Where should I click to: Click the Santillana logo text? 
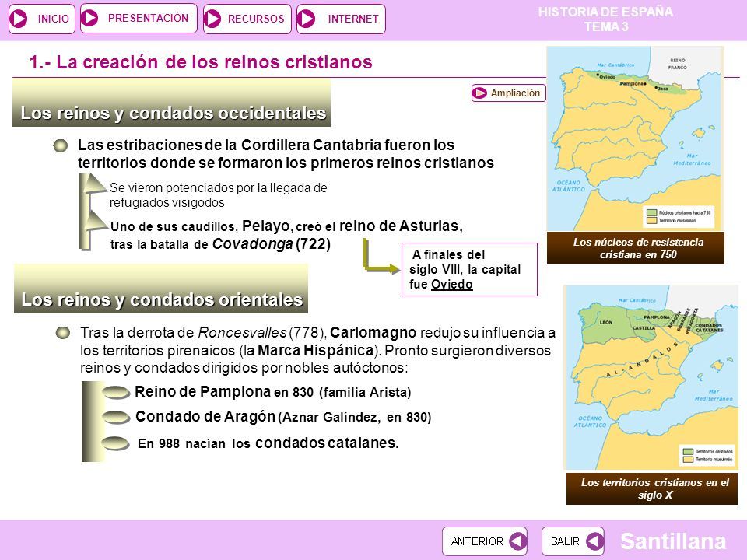tap(672, 541)
